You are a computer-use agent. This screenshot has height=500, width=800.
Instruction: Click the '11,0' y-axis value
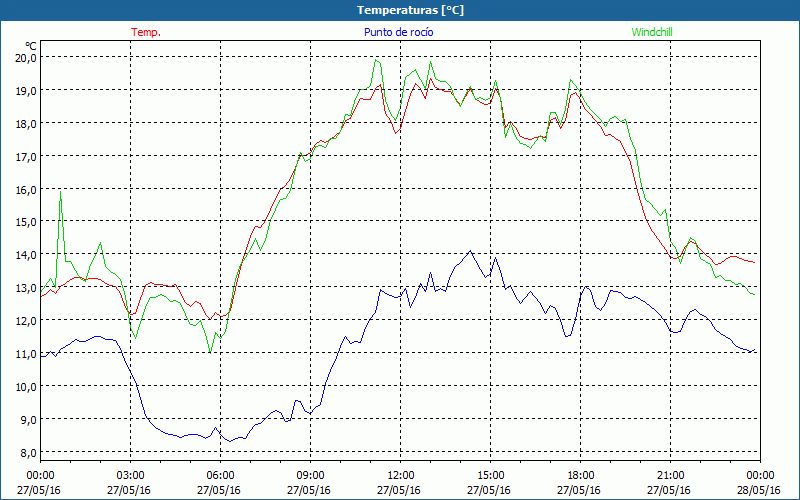click(x=26, y=353)
